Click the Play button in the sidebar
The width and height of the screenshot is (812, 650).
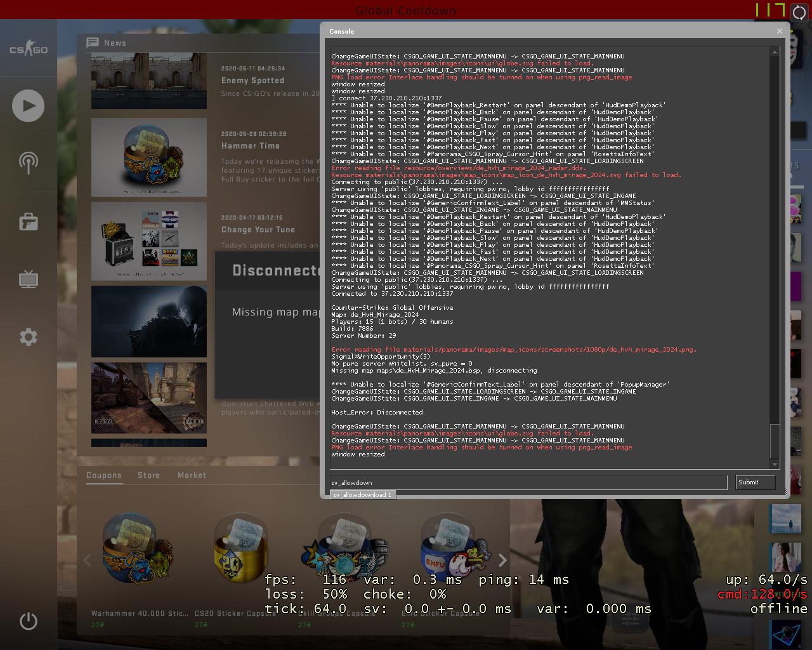(28, 105)
